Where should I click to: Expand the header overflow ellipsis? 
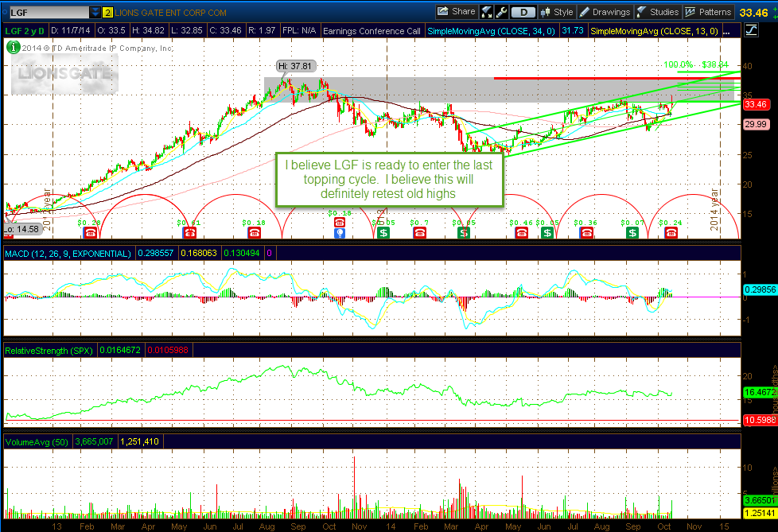(726, 31)
